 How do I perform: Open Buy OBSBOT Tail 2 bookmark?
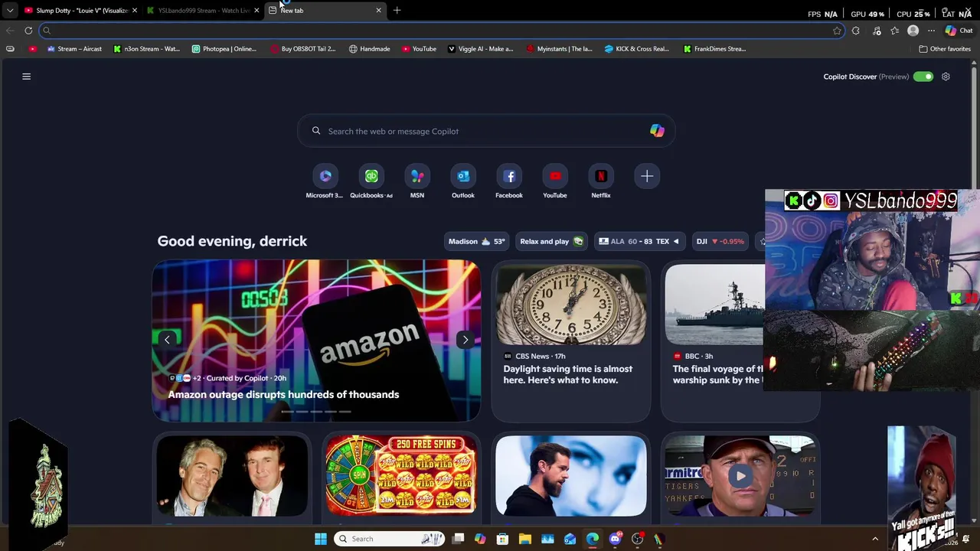click(x=302, y=49)
